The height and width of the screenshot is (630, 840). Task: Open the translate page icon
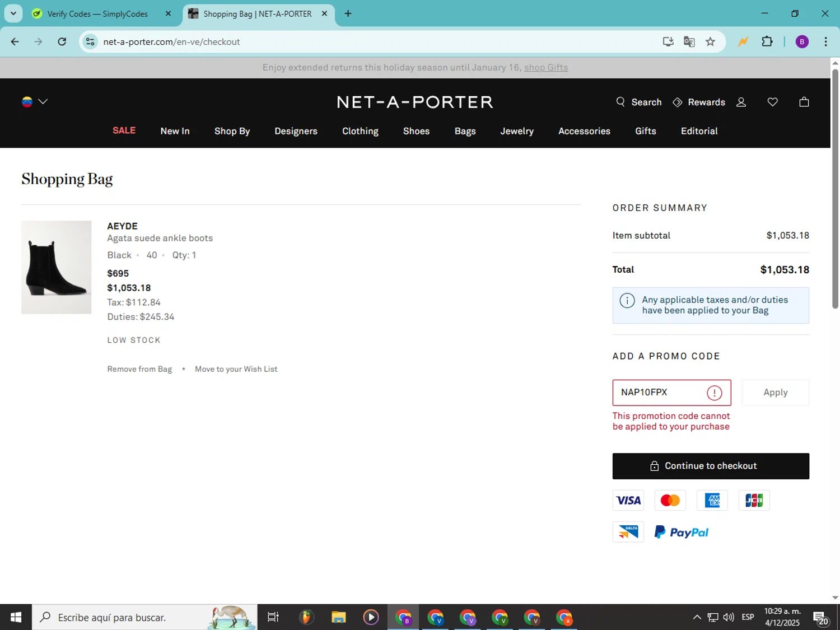coord(689,41)
